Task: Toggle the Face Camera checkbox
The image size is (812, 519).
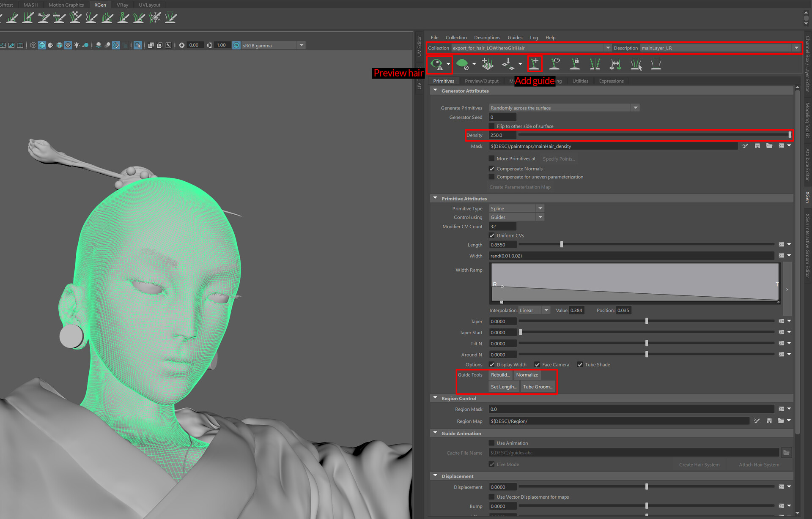Action: pos(537,364)
